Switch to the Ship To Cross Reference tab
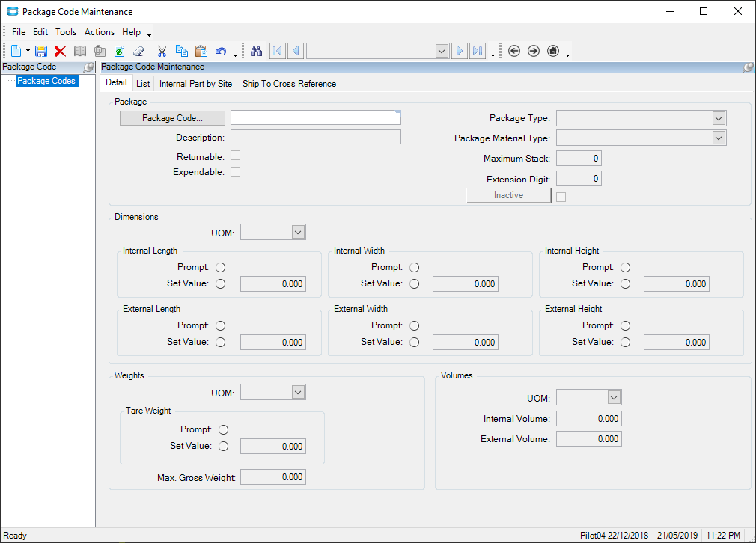756x543 pixels. point(289,84)
